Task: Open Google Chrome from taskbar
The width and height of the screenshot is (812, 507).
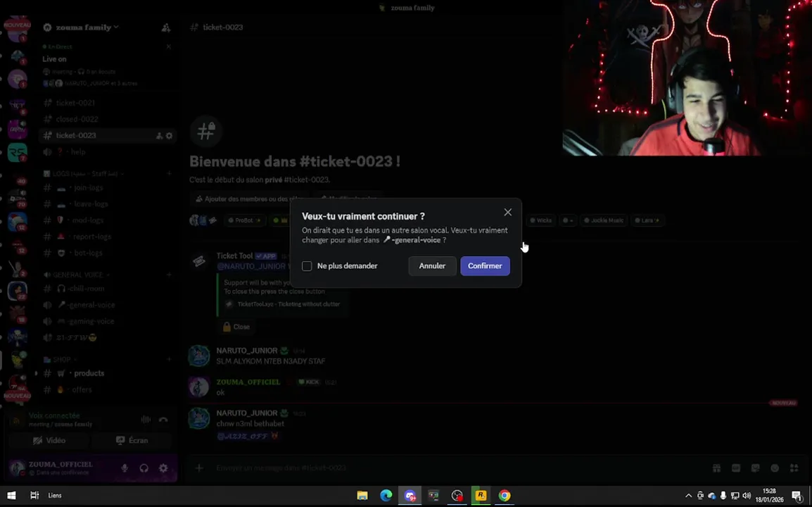Action: click(505, 496)
